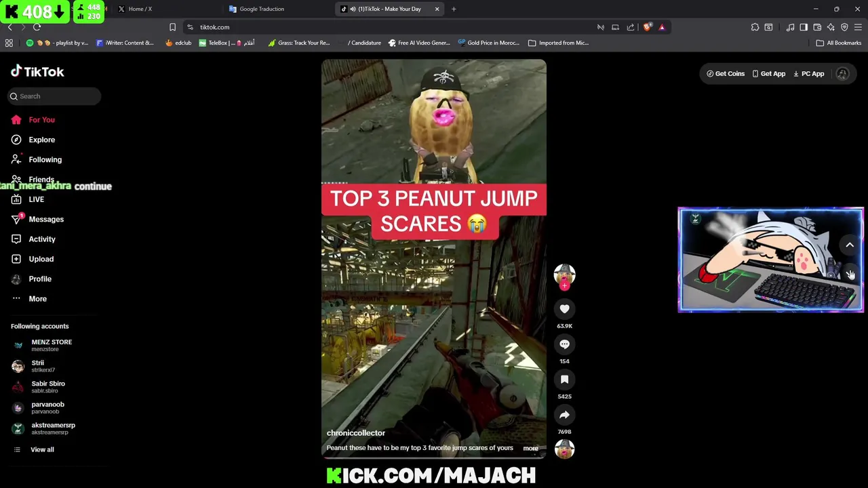Open TikTok logo home link

[x=37, y=72]
